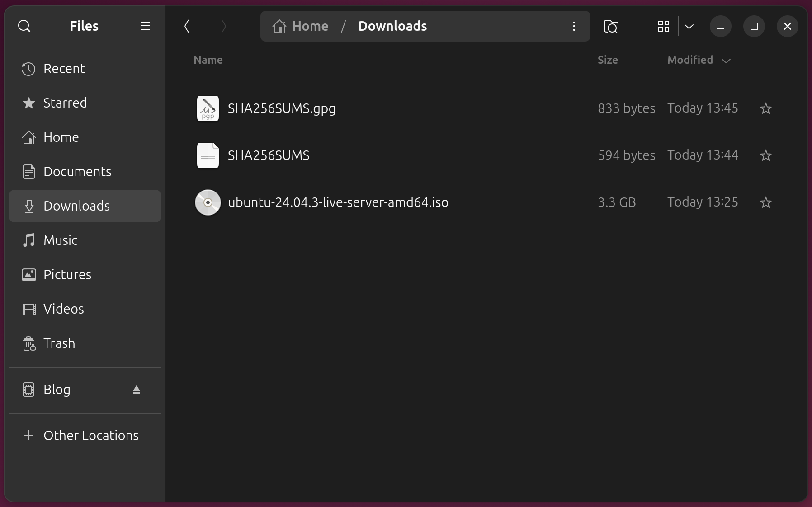Toggle sort order on Modified column
The image size is (812, 507).
[699, 60]
